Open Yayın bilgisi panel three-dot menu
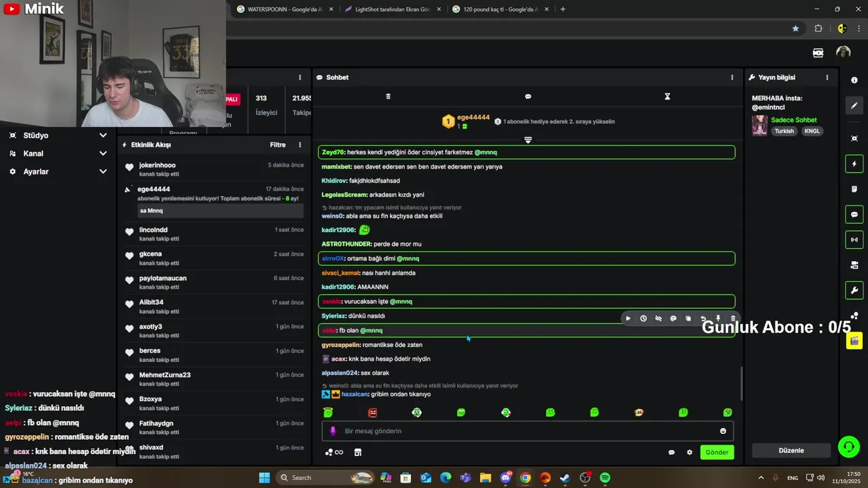 pyautogui.click(x=827, y=77)
